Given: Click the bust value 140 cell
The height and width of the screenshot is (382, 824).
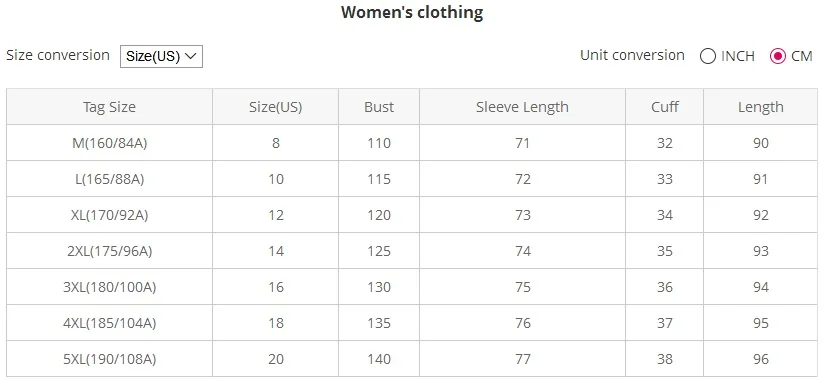Looking at the screenshot, I should tap(379, 359).
